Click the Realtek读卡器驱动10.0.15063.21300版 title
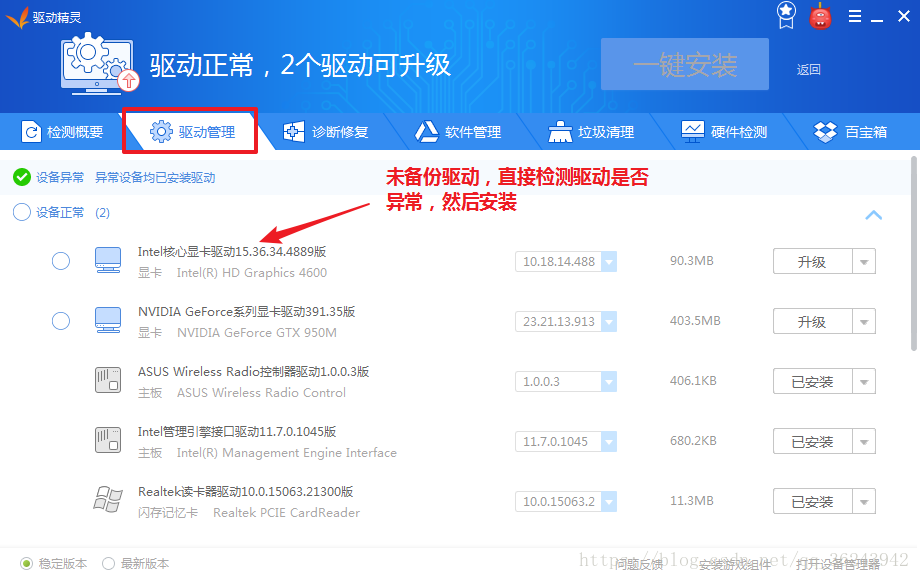920x580 pixels. [245, 491]
